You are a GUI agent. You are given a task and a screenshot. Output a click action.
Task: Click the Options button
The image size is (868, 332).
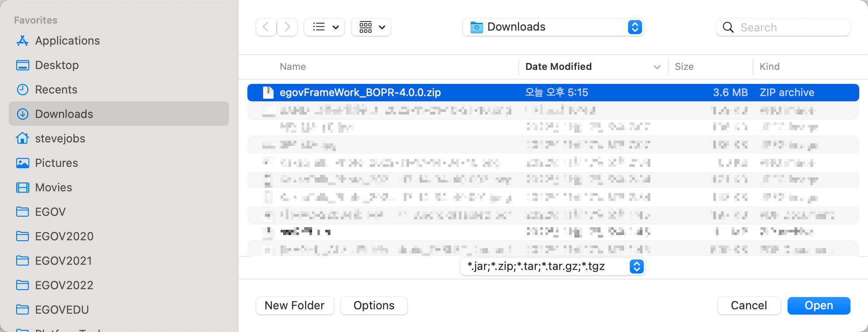[x=374, y=306]
